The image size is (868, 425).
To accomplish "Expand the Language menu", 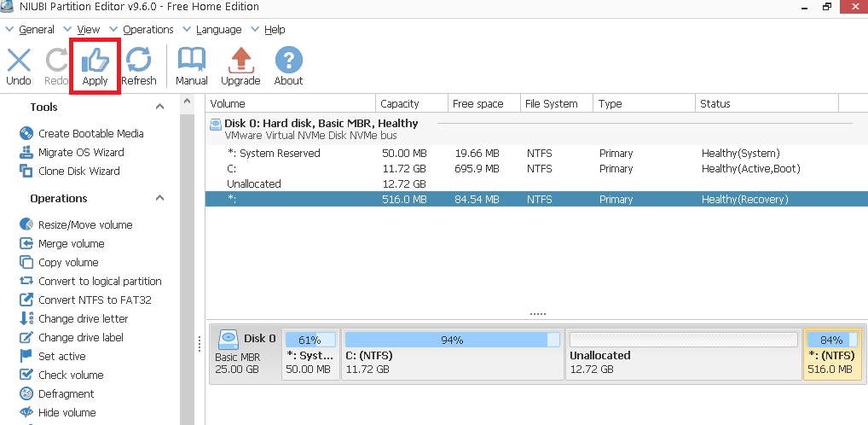I will point(218,30).
